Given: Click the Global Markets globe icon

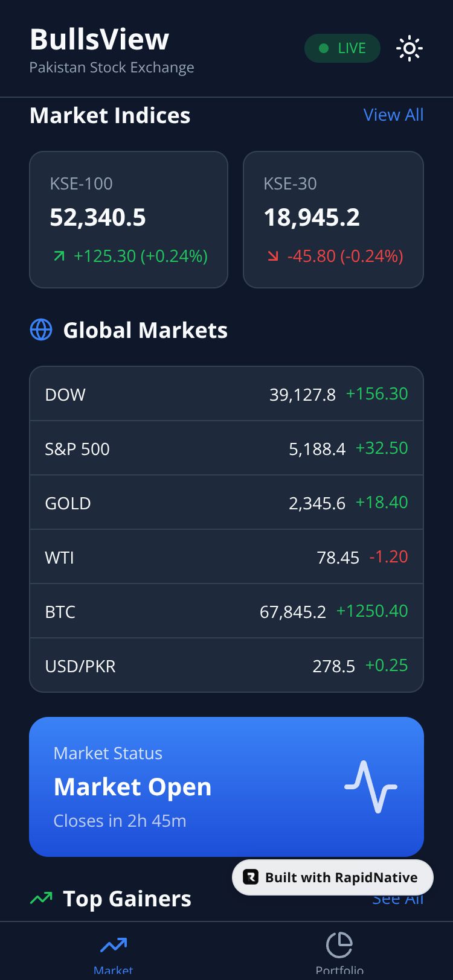Looking at the screenshot, I should (x=41, y=330).
